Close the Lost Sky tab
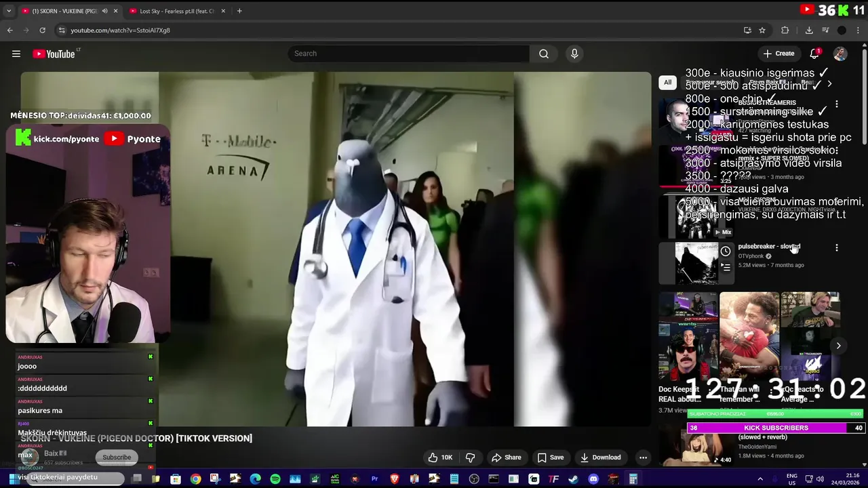Viewport: 868px width, 488px height. click(x=222, y=11)
